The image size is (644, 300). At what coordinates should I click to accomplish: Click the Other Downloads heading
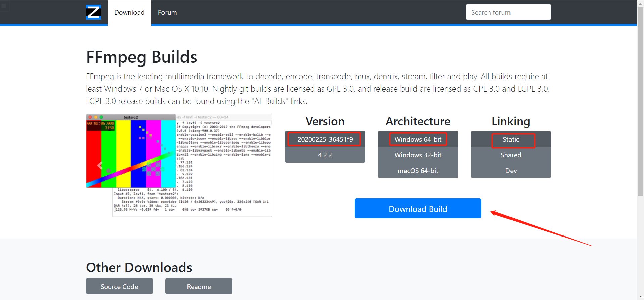tap(139, 267)
